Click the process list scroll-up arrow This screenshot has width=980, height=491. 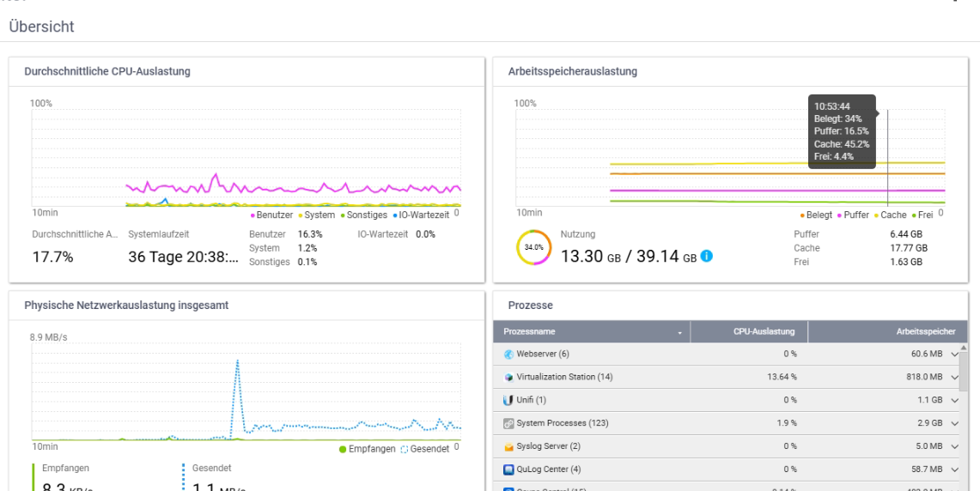coord(963,348)
